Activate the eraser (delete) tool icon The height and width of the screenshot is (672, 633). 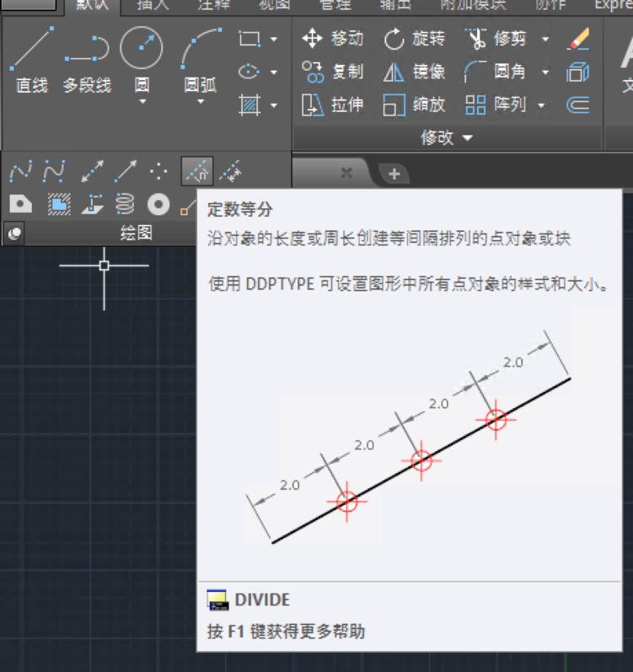[x=578, y=39]
